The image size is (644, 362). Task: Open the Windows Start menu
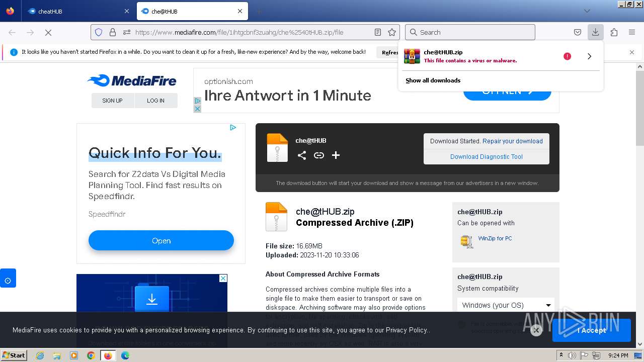(14, 355)
